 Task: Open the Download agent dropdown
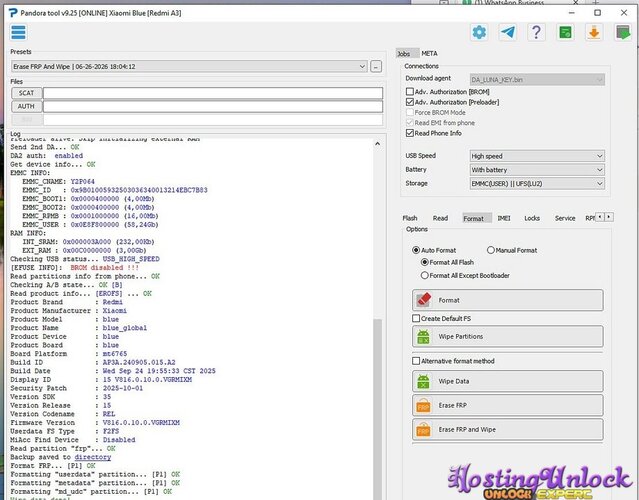[x=537, y=79]
